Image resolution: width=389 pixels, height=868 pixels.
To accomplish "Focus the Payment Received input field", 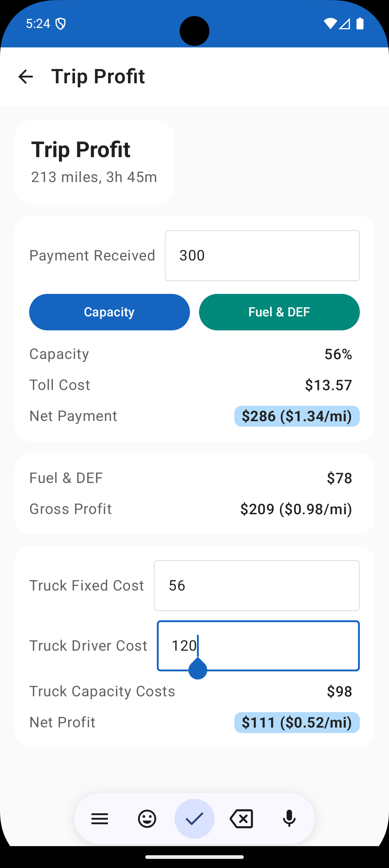I will point(262,255).
